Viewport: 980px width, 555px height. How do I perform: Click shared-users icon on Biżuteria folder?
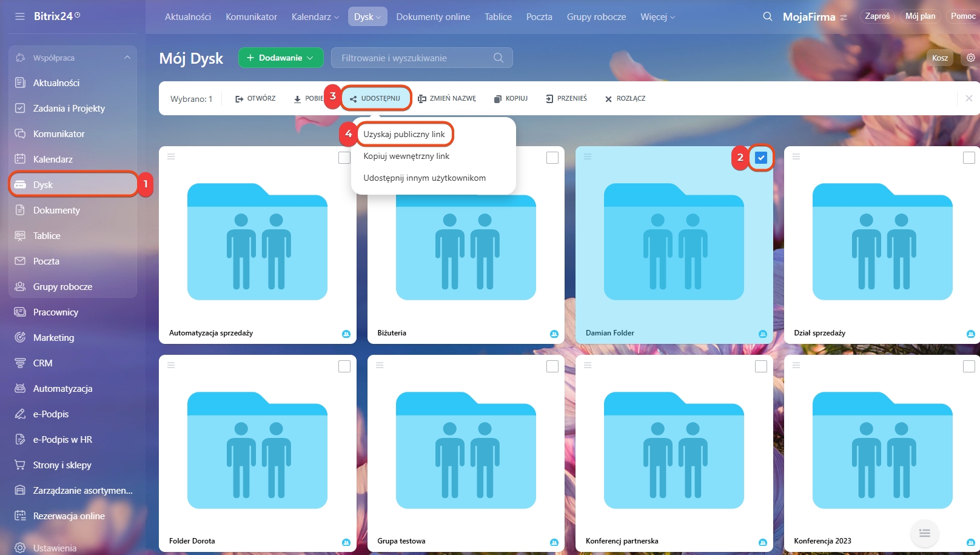click(554, 334)
